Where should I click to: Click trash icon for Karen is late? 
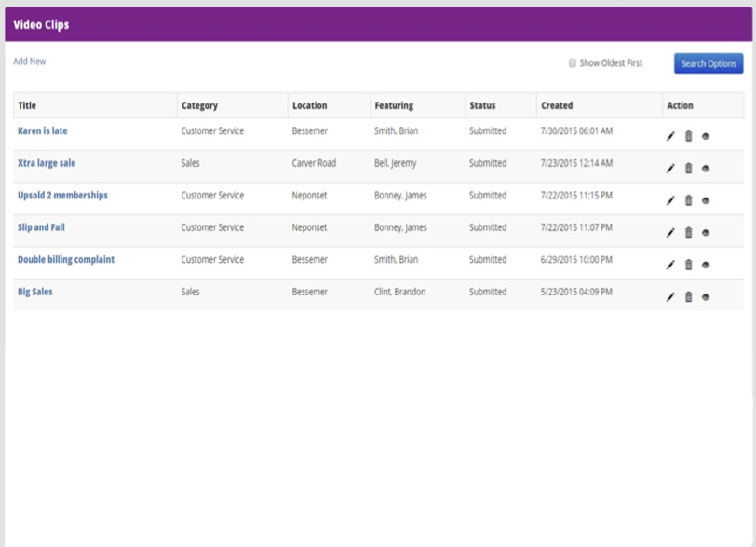(x=688, y=137)
